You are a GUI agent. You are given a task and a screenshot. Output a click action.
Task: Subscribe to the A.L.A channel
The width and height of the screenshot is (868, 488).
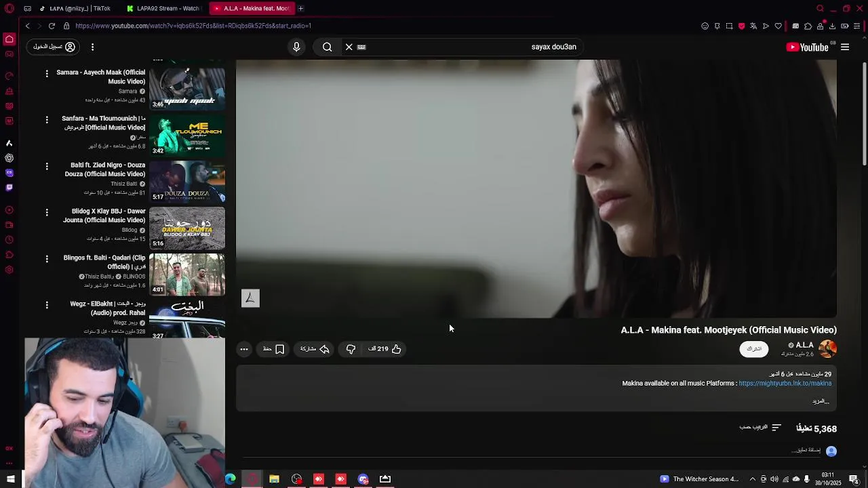(754, 348)
